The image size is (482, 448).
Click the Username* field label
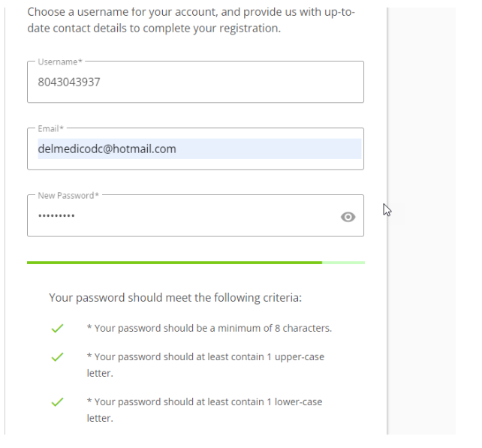(x=60, y=62)
